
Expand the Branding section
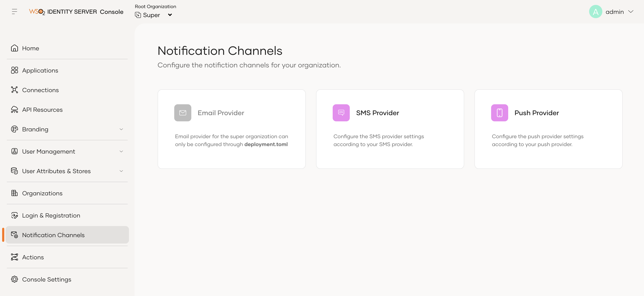pos(121,129)
